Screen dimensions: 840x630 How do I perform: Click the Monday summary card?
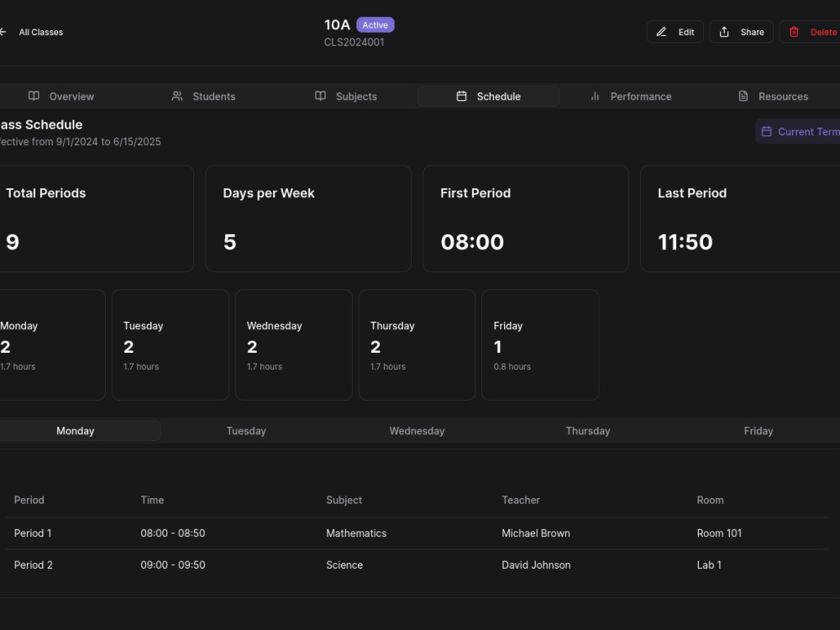coord(52,345)
